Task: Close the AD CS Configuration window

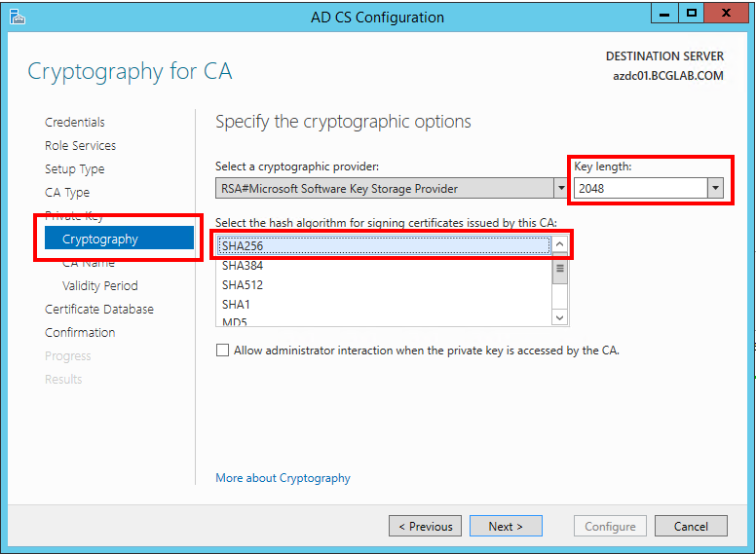Action: point(726,14)
